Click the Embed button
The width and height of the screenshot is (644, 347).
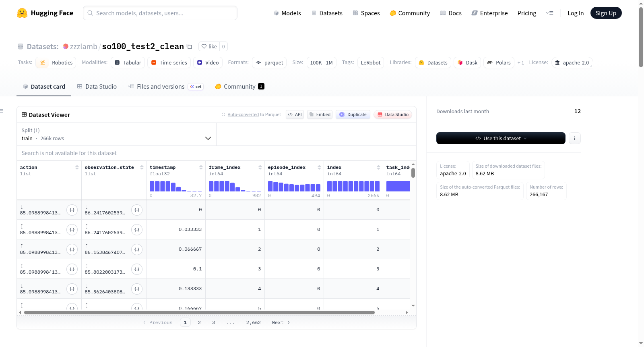pos(320,114)
